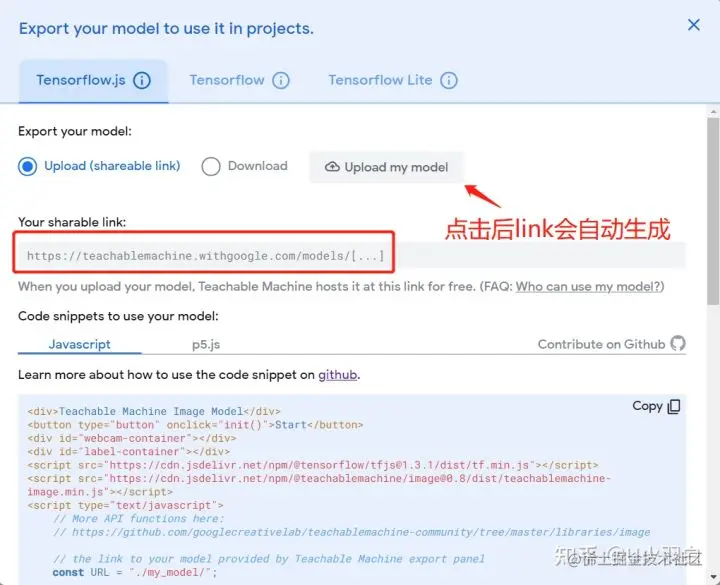
Task: Close the export dialog with X
Action: pyautogui.click(x=693, y=25)
